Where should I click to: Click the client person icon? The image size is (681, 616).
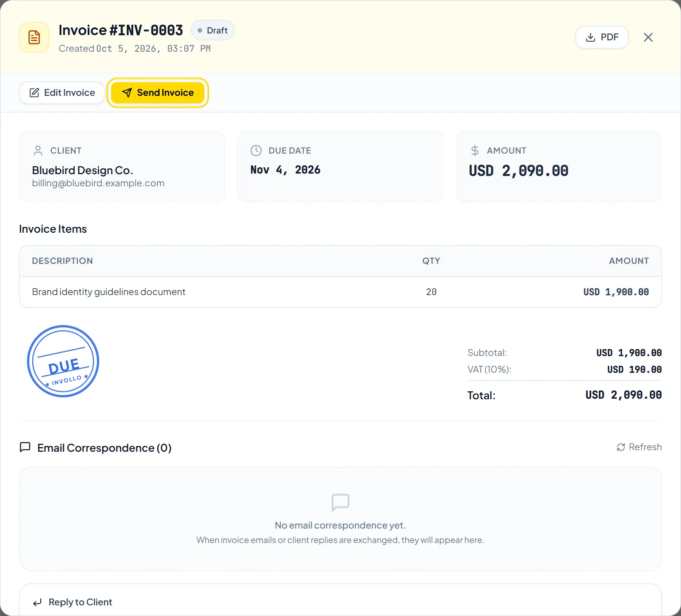click(38, 151)
